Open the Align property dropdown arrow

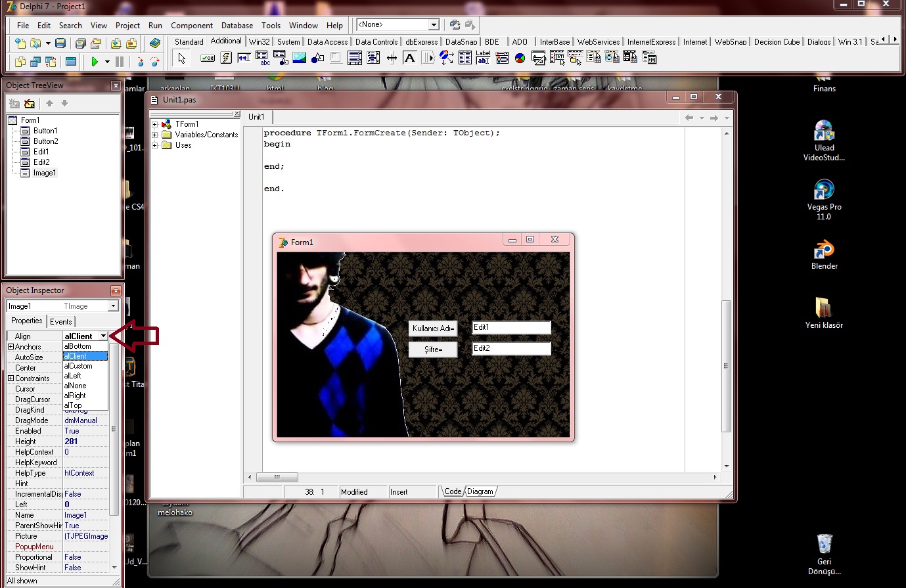pos(103,336)
